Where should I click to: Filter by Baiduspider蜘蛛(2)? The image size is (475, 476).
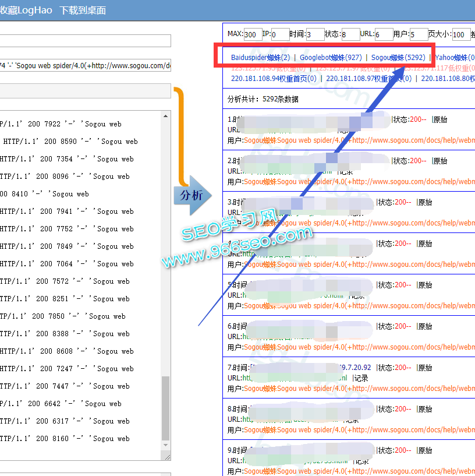[x=261, y=58]
